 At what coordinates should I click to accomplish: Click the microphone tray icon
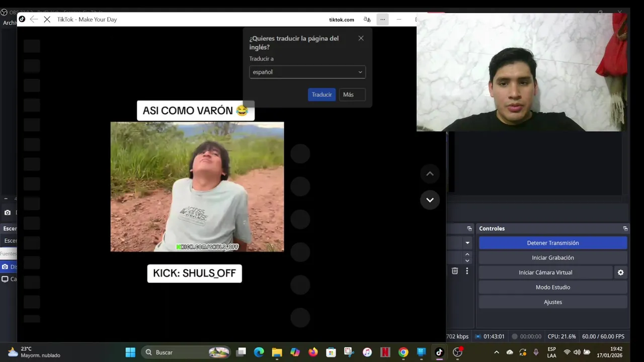pyautogui.click(x=536, y=352)
